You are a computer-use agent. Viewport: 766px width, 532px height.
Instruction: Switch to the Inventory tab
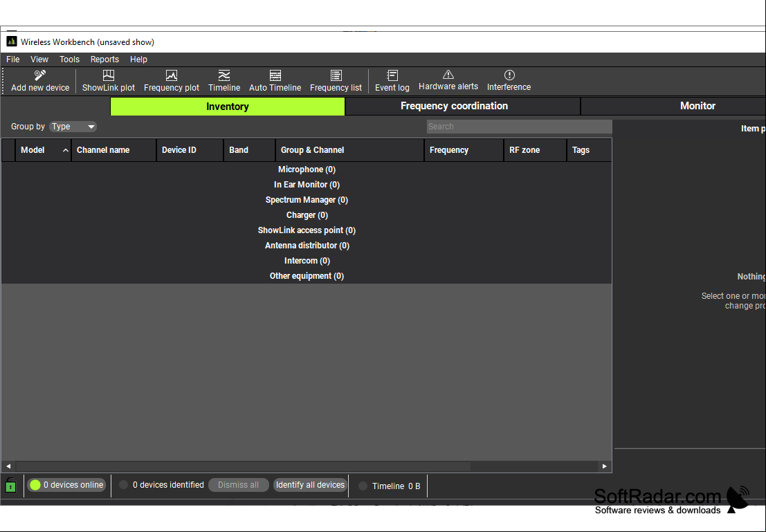pyautogui.click(x=228, y=107)
